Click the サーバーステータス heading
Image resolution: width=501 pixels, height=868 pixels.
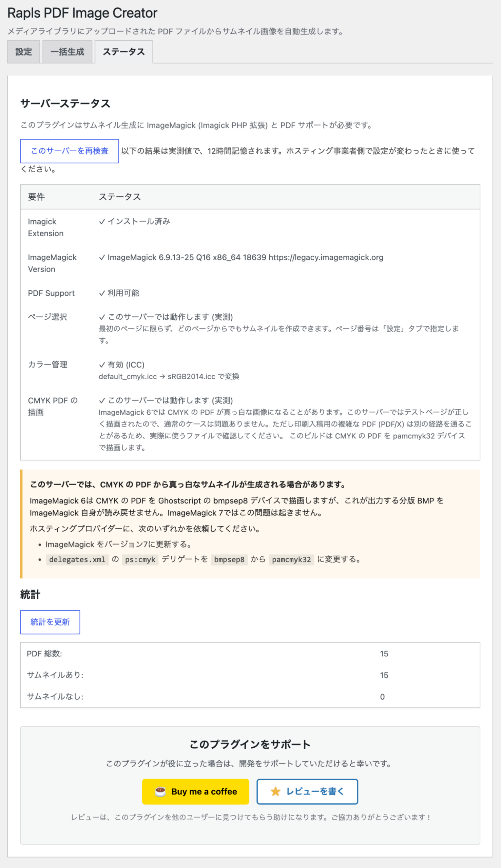pyautogui.click(x=65, y=103)
